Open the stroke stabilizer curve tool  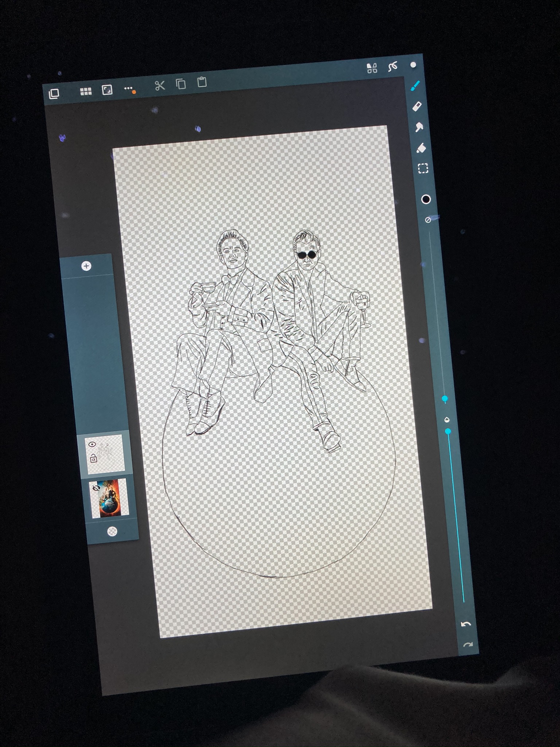pos(393,67)
